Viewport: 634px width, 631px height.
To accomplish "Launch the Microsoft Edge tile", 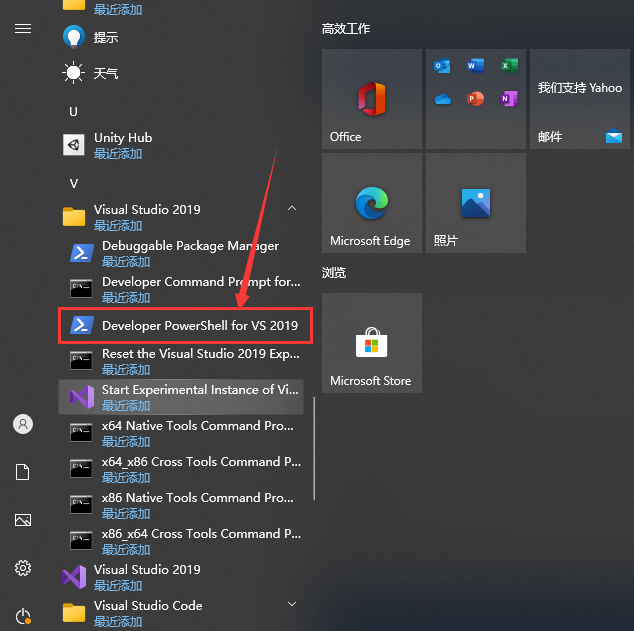I will tap(372, 203).
